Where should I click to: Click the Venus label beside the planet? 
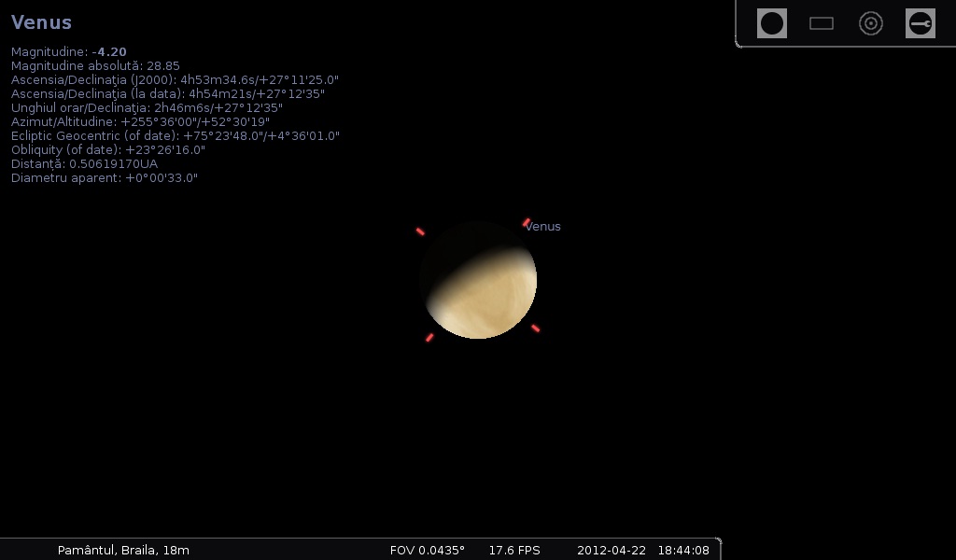point(542,227)
